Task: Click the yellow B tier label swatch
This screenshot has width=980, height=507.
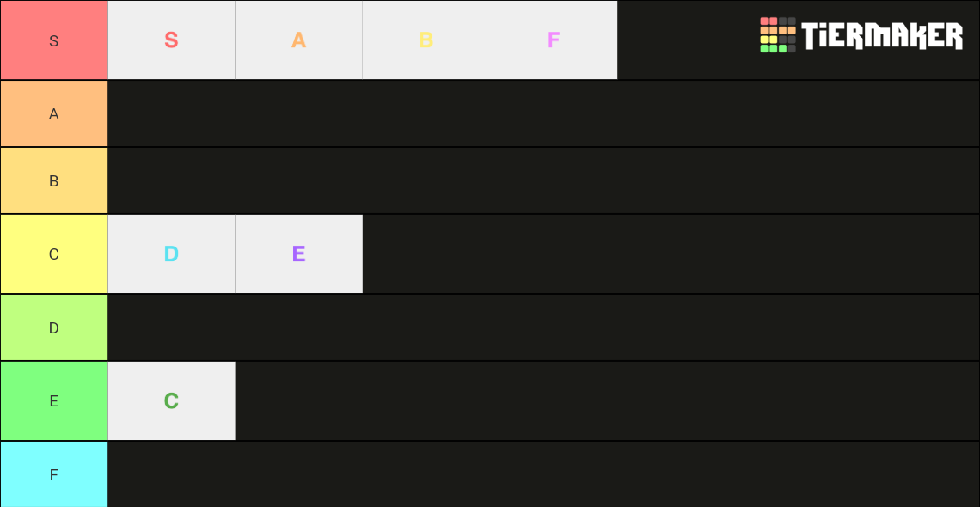Action: point(53,180)
